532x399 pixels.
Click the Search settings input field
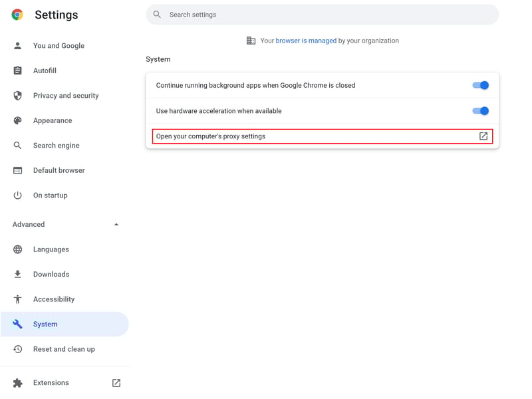326,15
